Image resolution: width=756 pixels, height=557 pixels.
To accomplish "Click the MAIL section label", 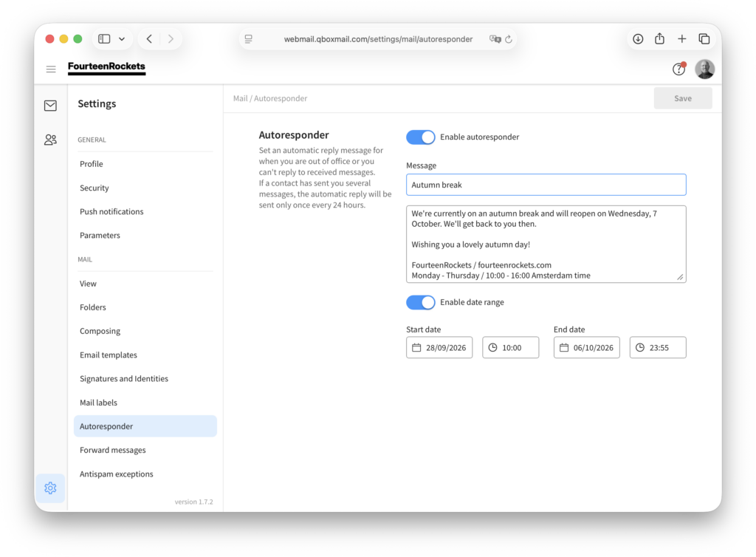I will pos(85,259).
